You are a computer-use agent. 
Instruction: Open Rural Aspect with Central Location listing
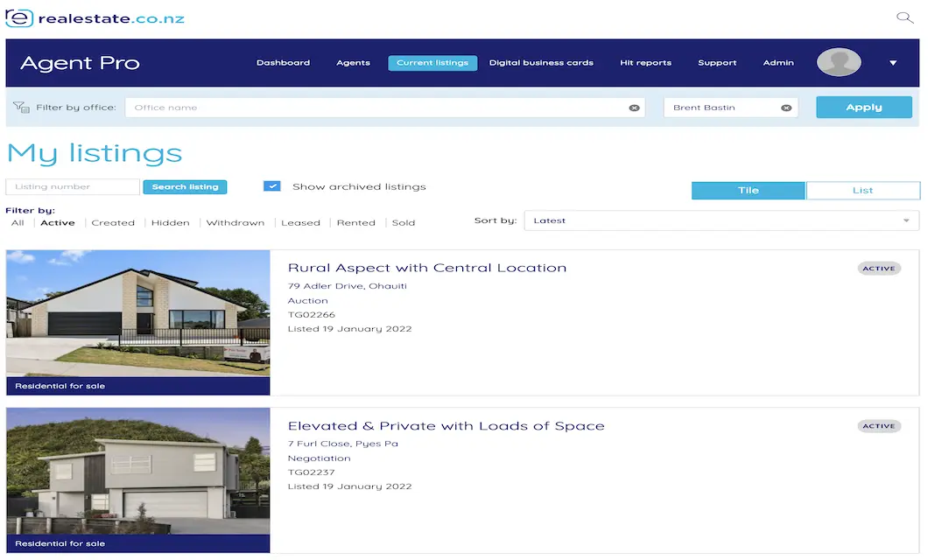(x=426, y=268)
